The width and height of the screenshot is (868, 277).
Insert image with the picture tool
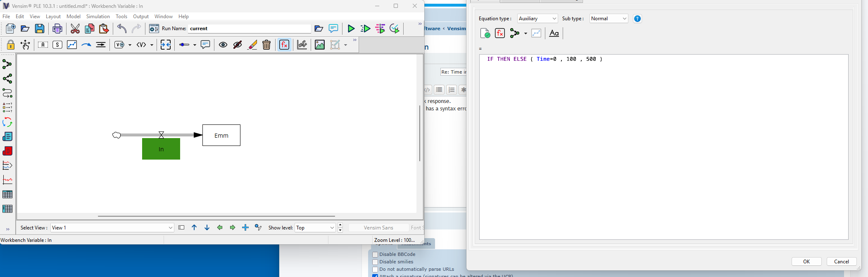(320, 45)
